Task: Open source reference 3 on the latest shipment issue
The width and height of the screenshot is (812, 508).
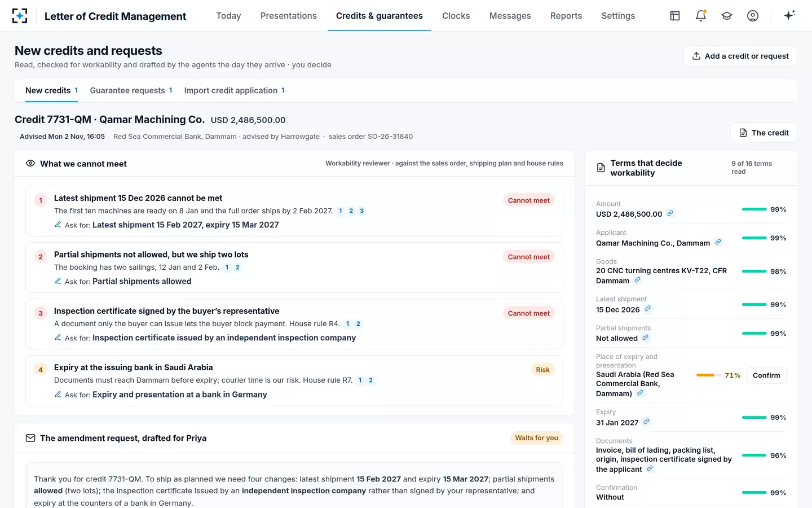Action: tap(362, 211)
